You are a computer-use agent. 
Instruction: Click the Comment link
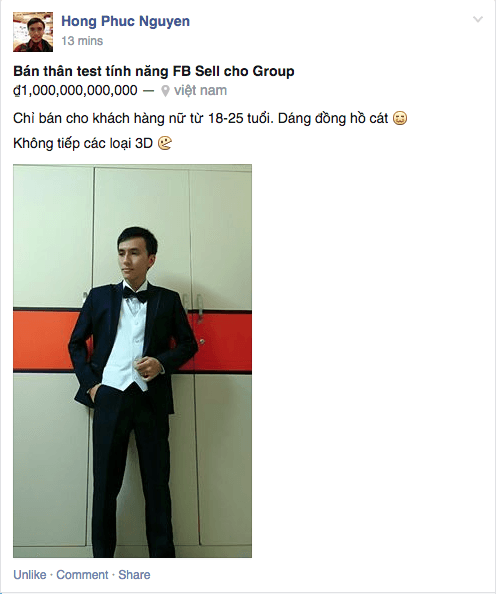[x=82, y=575]
